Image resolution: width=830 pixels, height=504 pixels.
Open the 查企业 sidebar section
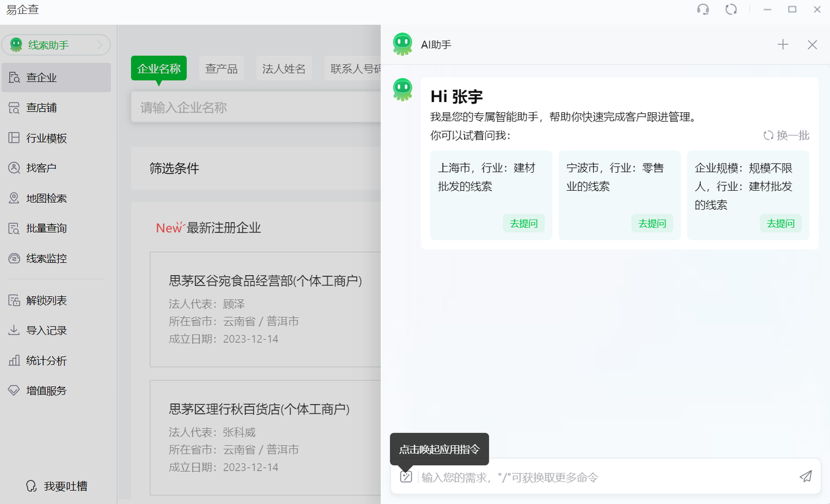coord(43,77)
